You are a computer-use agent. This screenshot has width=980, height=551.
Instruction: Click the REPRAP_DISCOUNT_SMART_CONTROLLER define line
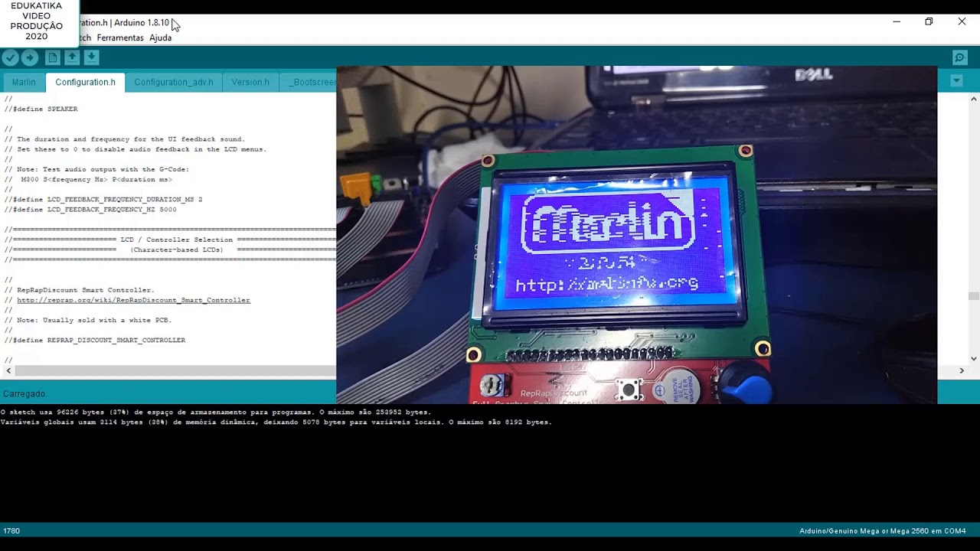[x=95, y=340]
